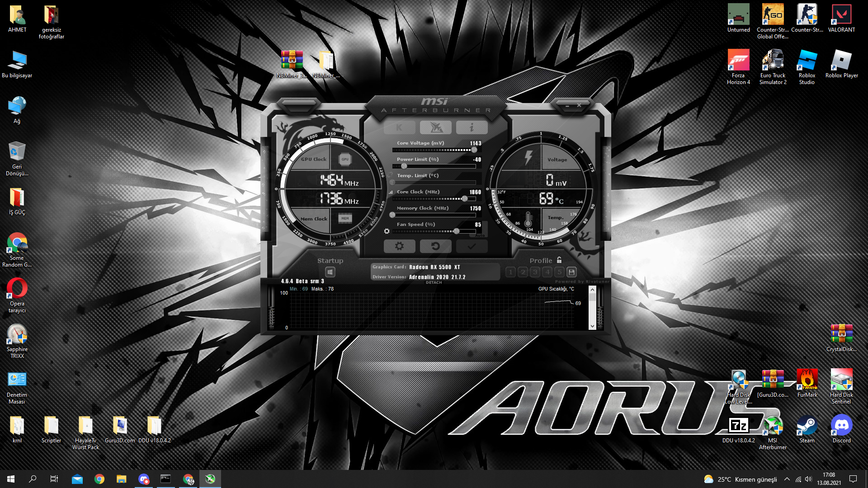
Task: Select profile slot 1
Action: click(x=511, y=272)
